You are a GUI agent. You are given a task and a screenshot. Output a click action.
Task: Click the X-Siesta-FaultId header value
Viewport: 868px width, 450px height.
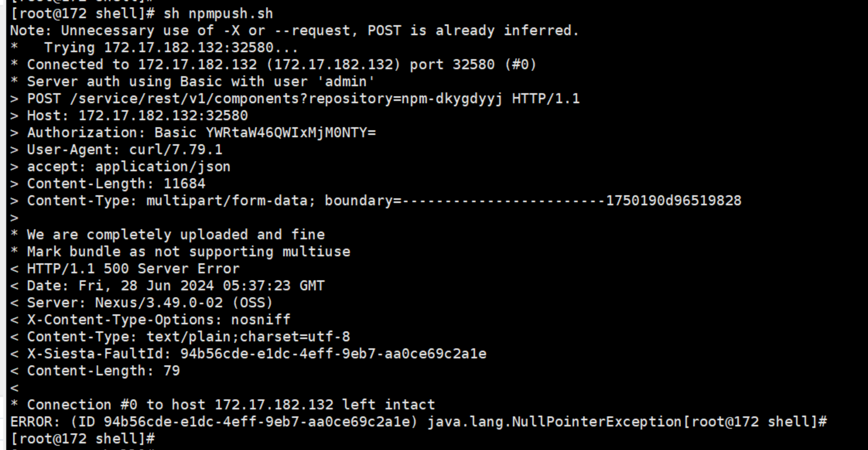[333, 354]
